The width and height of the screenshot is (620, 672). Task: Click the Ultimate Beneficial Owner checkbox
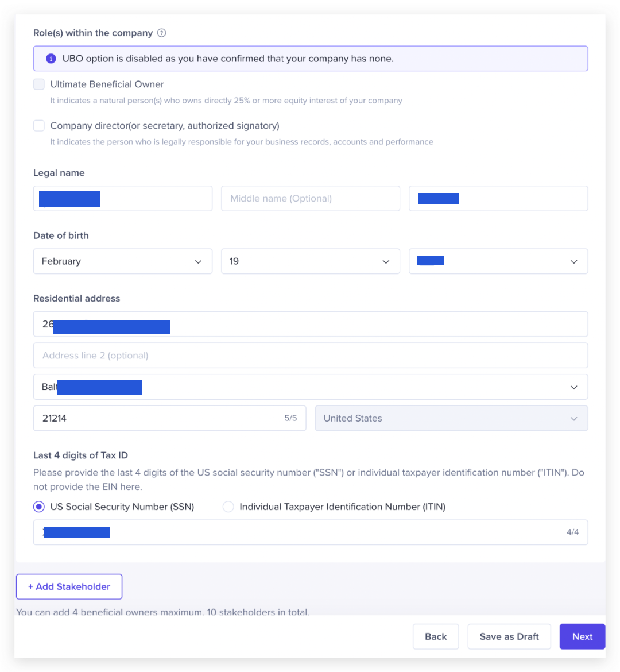[x=39, y=84]
